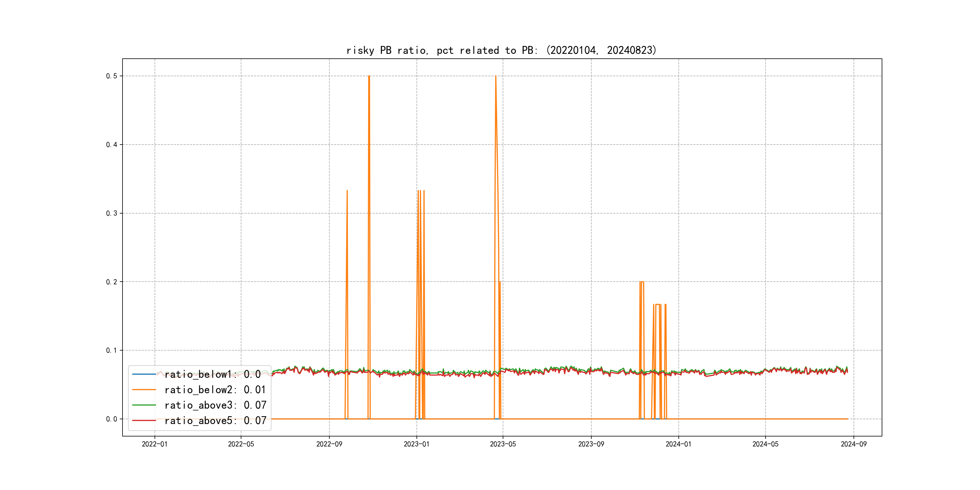Click the 0.3 y-axis tick label
Image resolution: width=980 pixels, height=490 pixels.
pyautogui.click(x=112, y=214)
